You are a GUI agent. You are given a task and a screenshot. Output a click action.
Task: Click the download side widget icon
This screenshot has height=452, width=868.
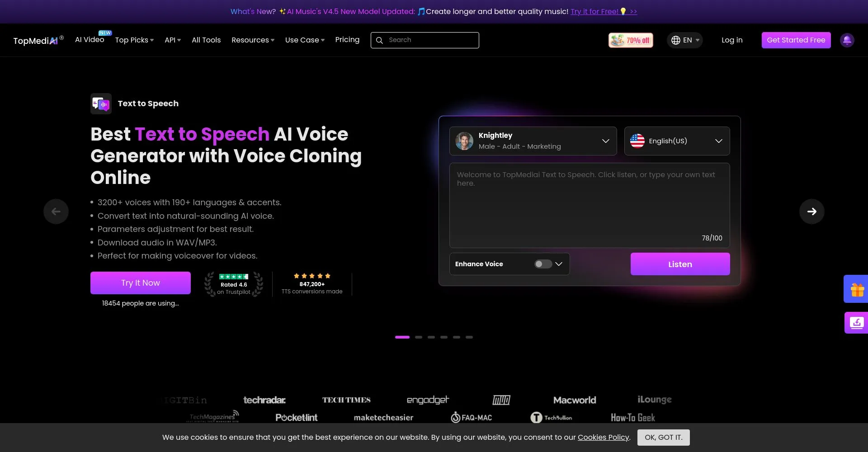(x=856, y=323)
